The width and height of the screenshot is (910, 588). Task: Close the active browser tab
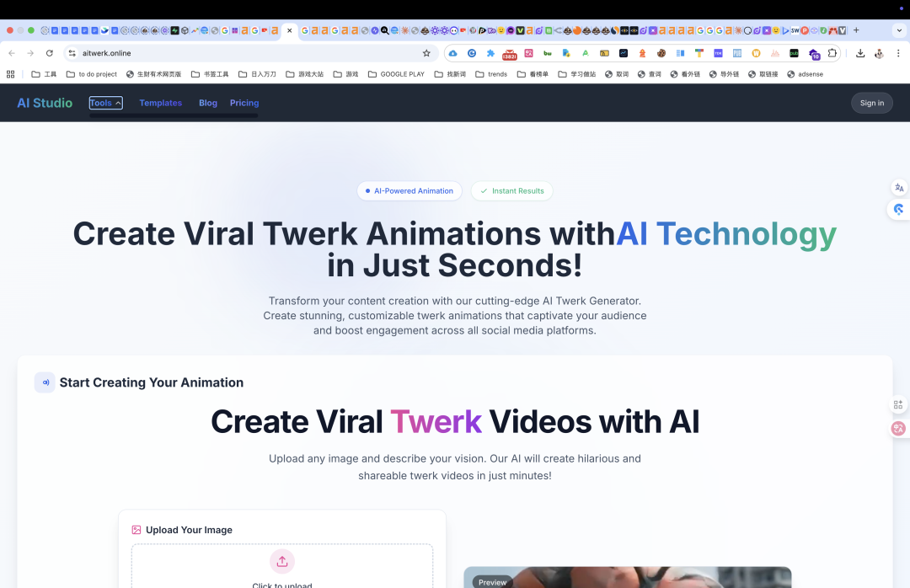click(x=290, y=30)
